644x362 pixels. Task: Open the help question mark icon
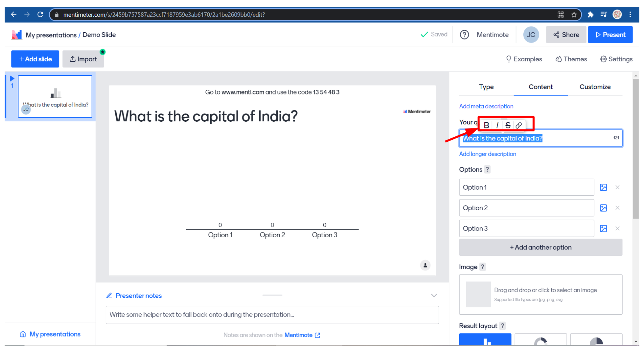pos(464,35)
